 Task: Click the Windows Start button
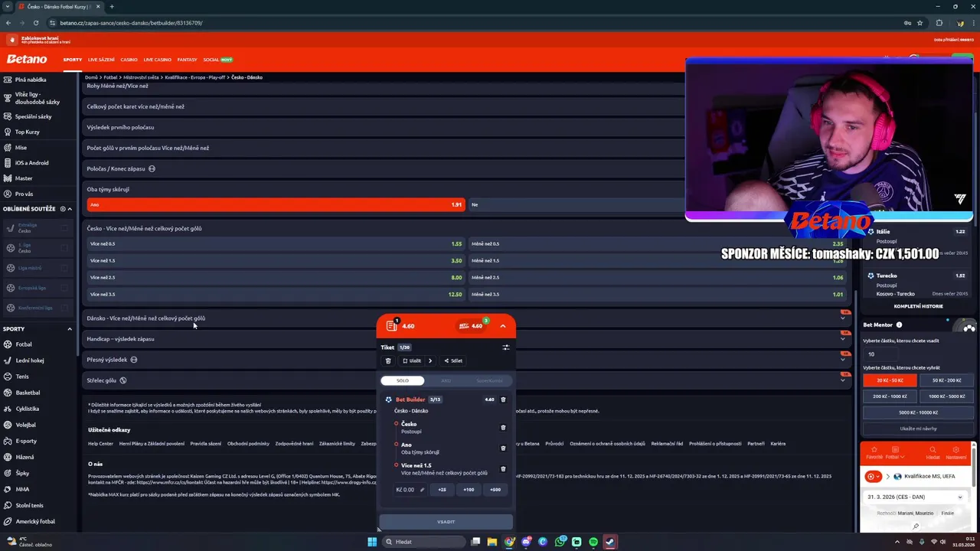click(372, 542)
